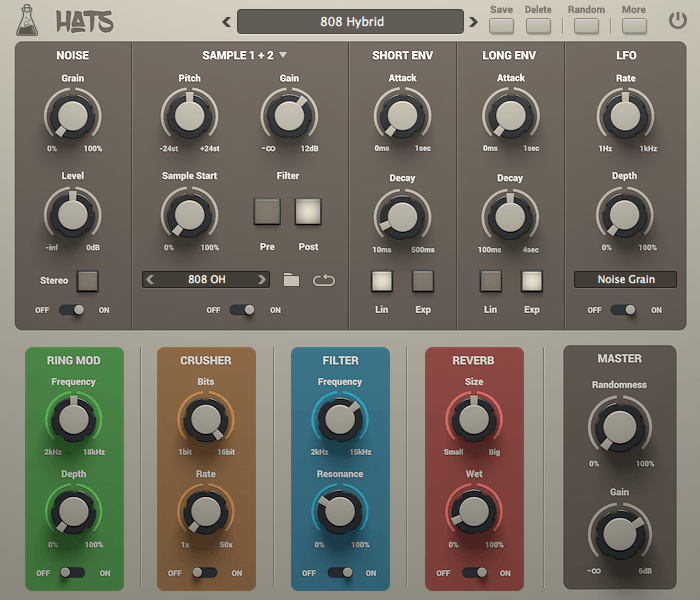This screenshot has height=600, width=700.
Task: Open the More menu button
Action: 633,25
